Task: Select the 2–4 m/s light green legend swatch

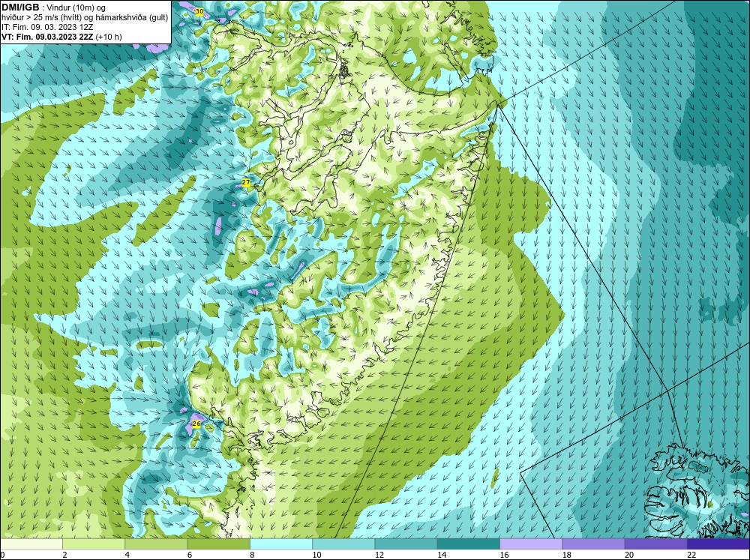Action: click(94, 544)
